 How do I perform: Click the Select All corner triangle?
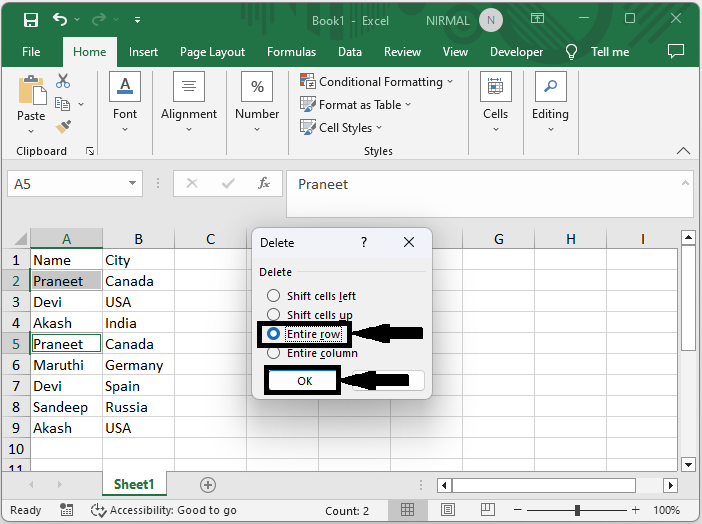point(21,239)
